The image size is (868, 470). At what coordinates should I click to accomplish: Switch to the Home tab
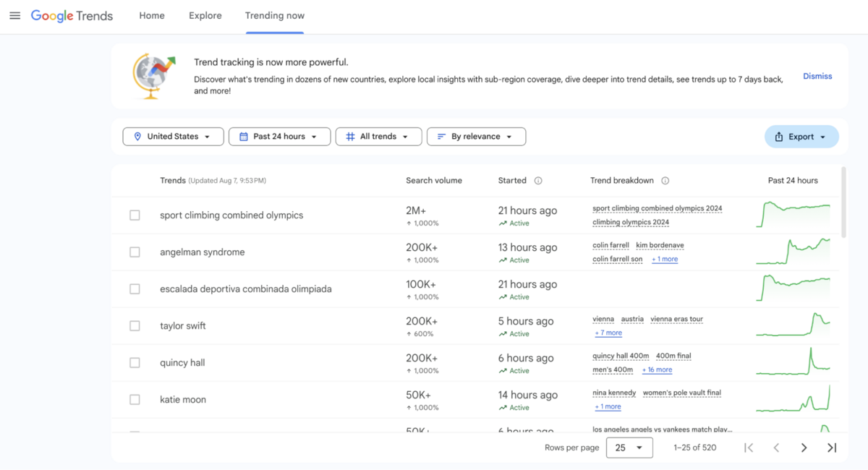click(152, 16)
